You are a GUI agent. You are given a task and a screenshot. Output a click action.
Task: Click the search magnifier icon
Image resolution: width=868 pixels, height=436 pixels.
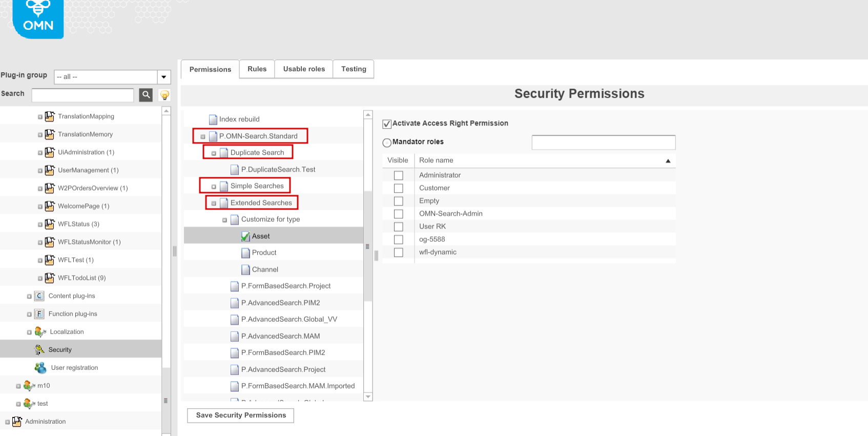tap(146, 95)
